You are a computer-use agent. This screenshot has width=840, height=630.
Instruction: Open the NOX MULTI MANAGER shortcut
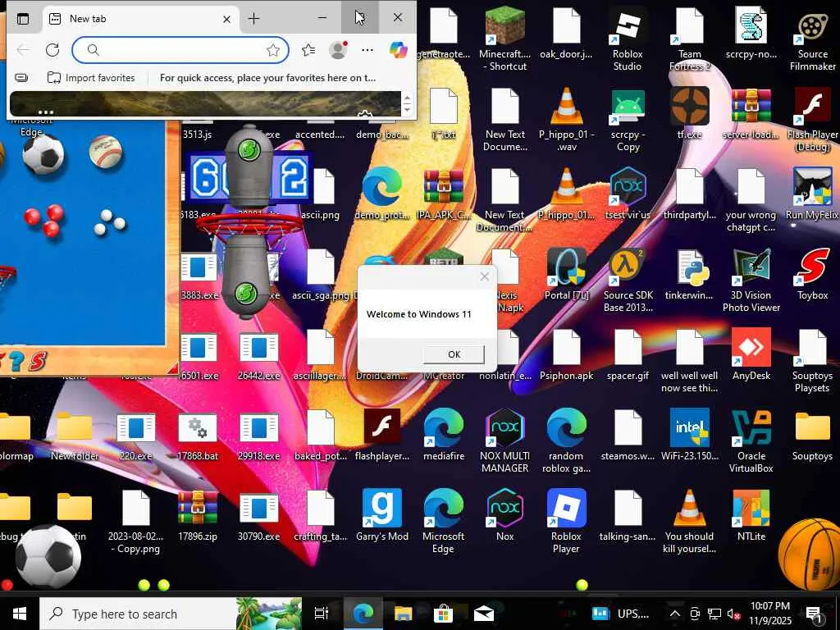point(504,441)
